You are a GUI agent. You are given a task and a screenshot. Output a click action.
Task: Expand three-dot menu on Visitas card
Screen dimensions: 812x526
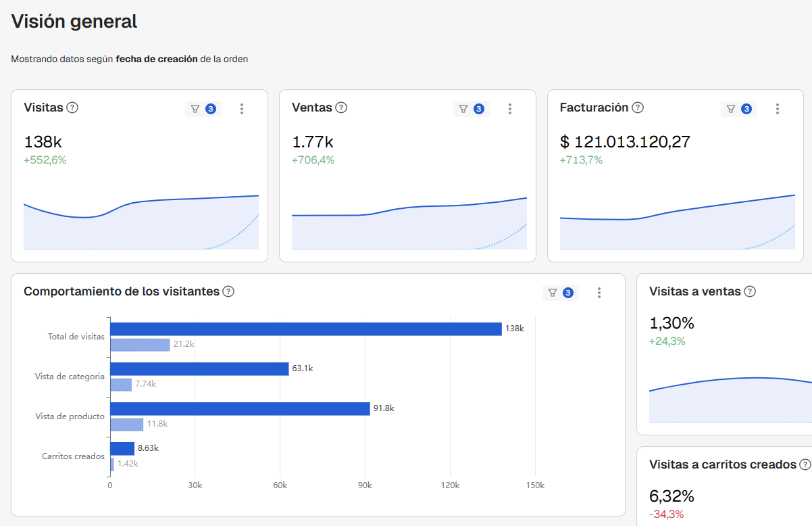coord(242,109)
